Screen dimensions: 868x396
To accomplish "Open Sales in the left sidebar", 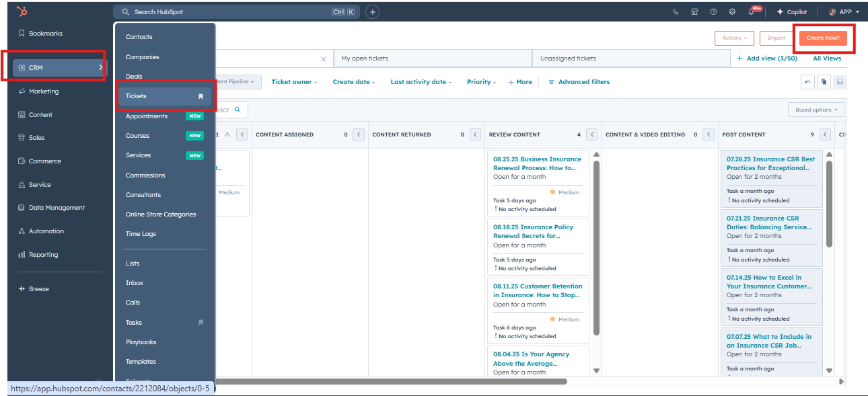I will (32, 138).
